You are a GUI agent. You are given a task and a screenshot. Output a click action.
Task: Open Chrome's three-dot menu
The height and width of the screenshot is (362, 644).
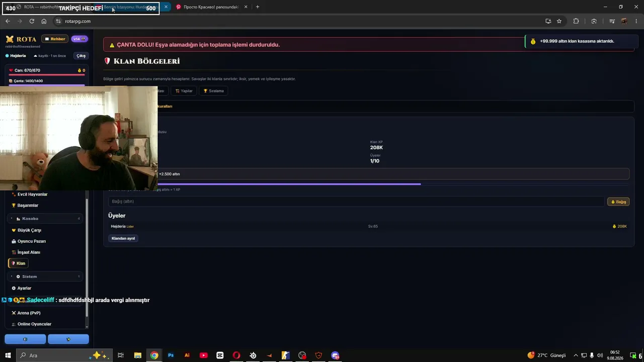(636, 21)
